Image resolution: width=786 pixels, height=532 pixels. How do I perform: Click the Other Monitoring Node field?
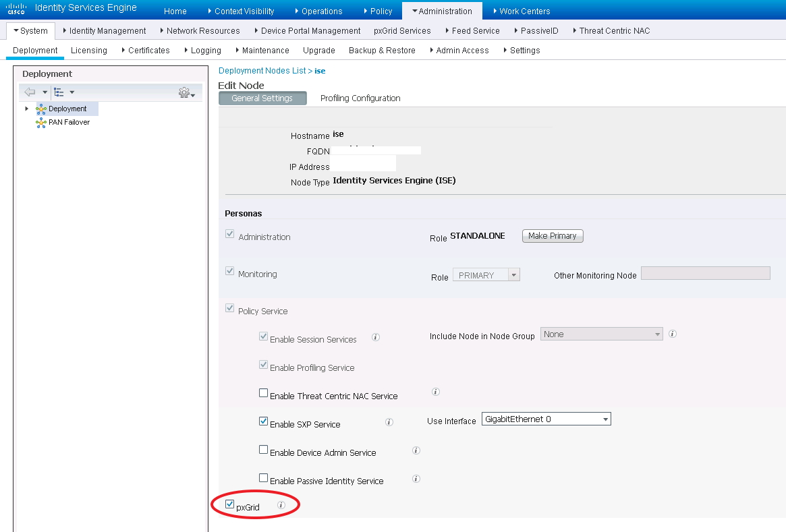(x=705, y=273)
